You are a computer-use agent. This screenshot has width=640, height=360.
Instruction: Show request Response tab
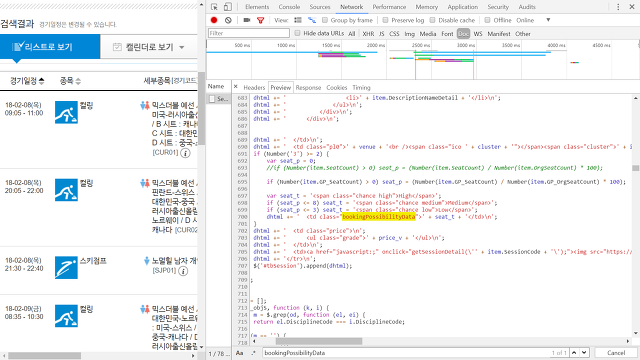[308, 87]
